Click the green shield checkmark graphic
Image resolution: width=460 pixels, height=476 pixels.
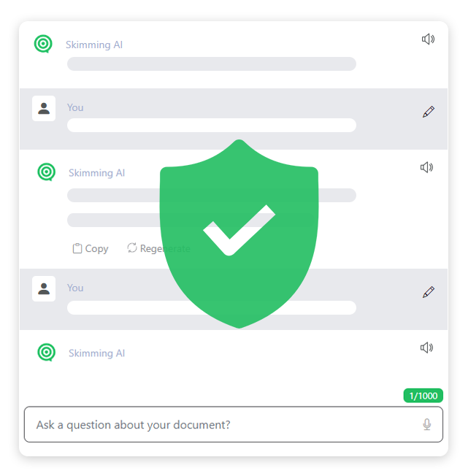point(239,234)
